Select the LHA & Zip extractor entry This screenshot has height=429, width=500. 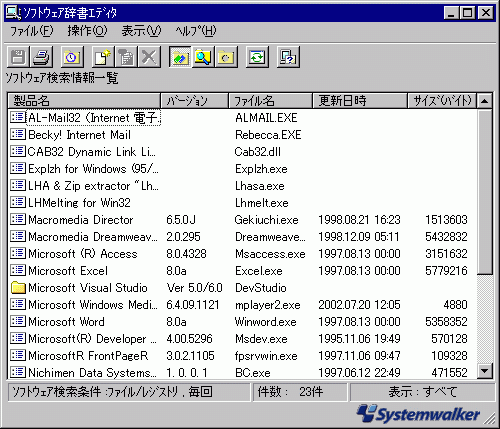(x=93, y=186)
